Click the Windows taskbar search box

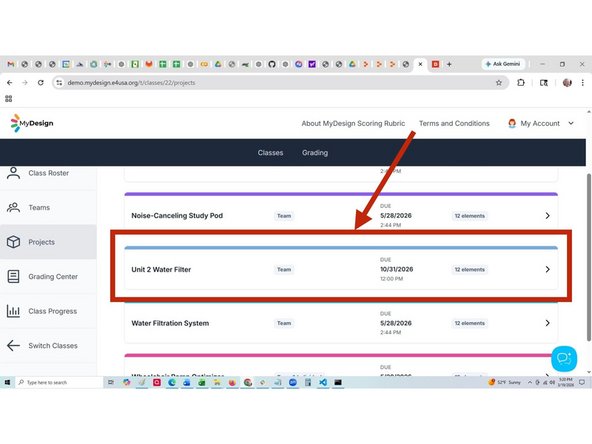click(x=59, y=382)
